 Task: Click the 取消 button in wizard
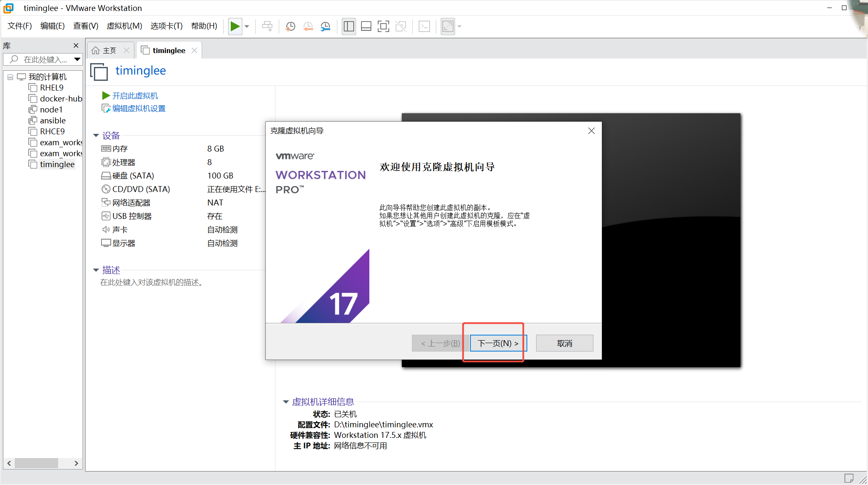(x=564, y=344)
